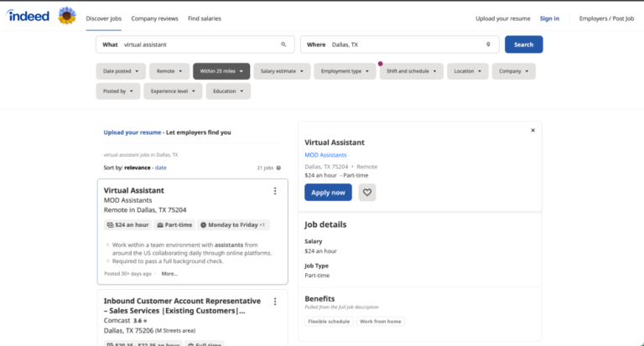Click the $24 an hour salary tag
The image size is (644, 346).
click(x=127, y=225)
